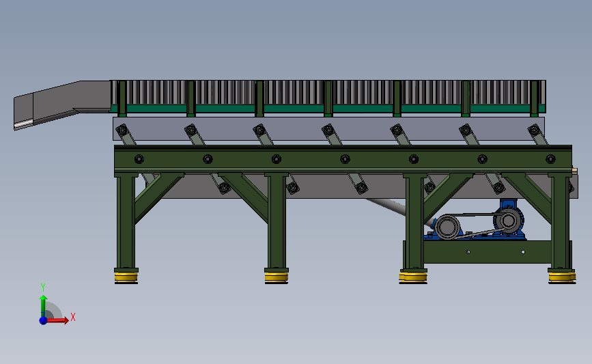
Task: Select the long dark green side beam with bolts
Action: (x=343, y=159)
